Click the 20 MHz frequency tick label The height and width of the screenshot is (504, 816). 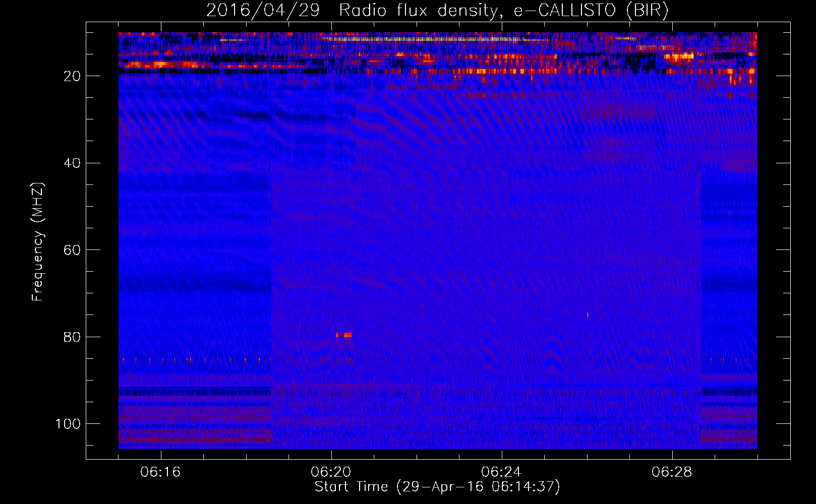[x=73, y=76]
